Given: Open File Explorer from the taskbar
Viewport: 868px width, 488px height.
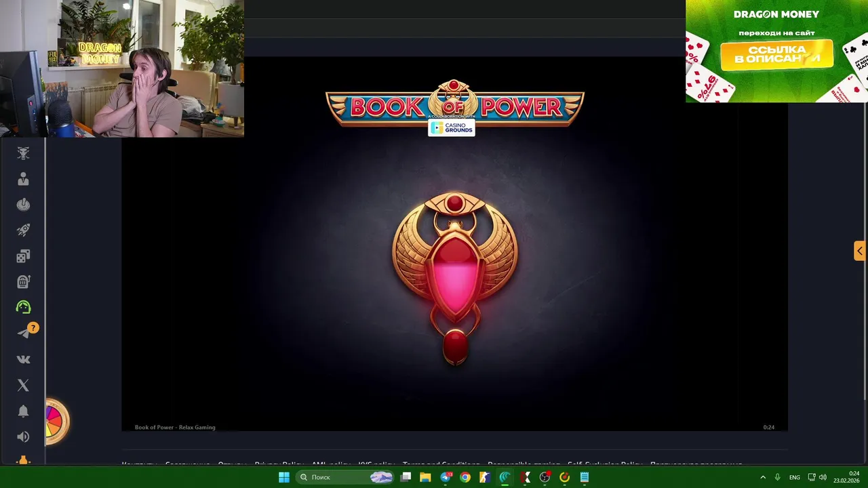Looking at the screenshot, I should pos(425,477).
